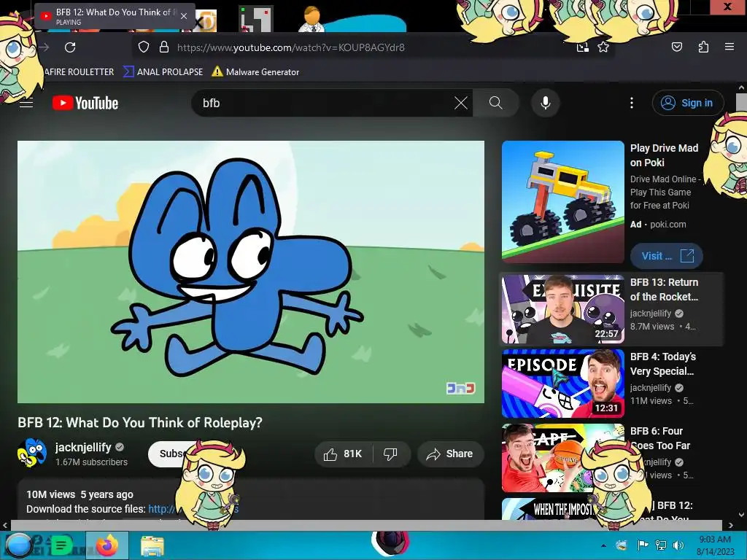This screenshot has width=747, height=560.
Task: Open the Pocket save icon in the toolbar
Action: click(x=676, y=47)
